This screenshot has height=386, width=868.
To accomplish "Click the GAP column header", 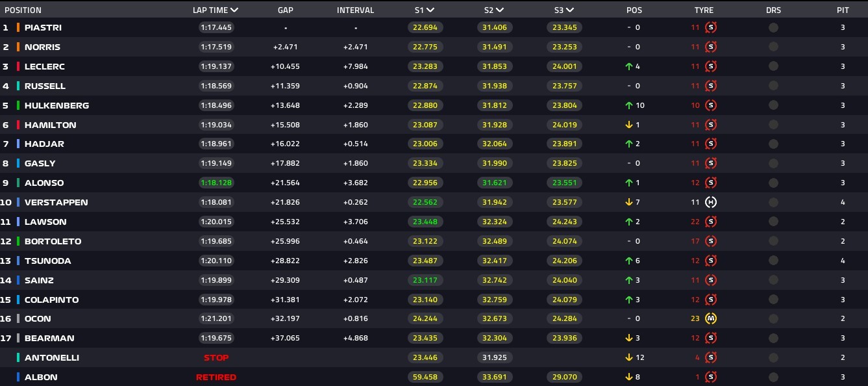I will tap(285, 10).
